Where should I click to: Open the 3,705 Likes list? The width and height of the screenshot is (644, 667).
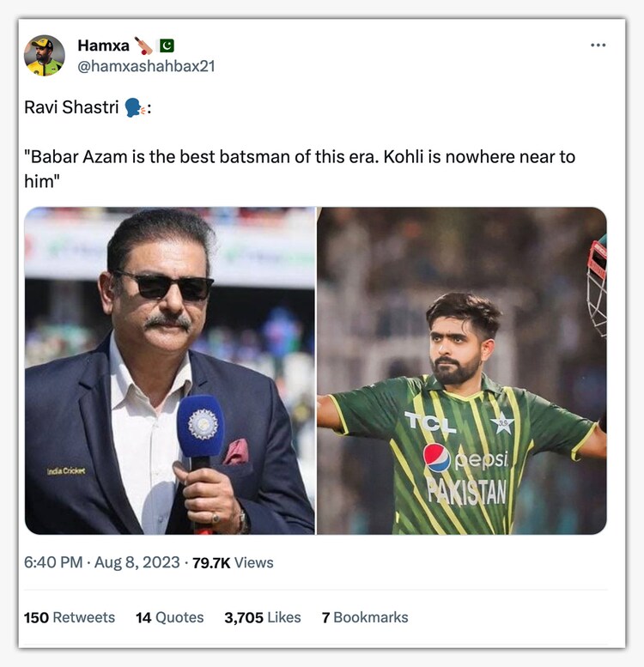(263, 617)
